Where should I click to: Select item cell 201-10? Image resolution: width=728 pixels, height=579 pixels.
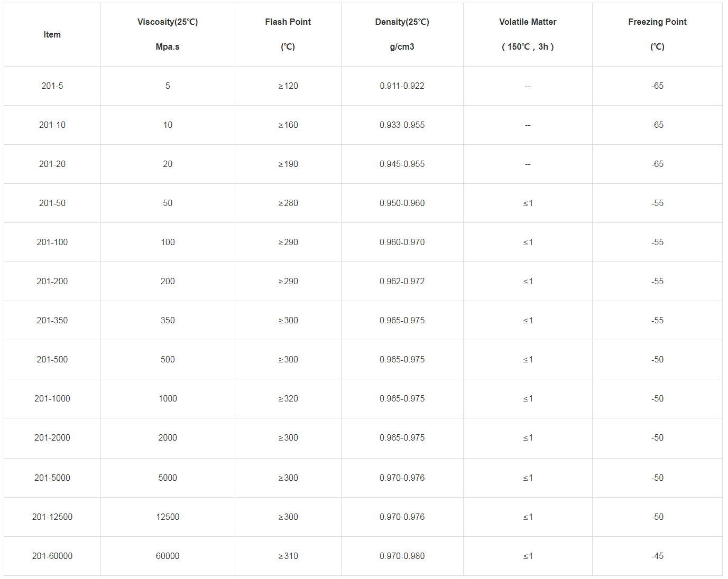point(52,125)
